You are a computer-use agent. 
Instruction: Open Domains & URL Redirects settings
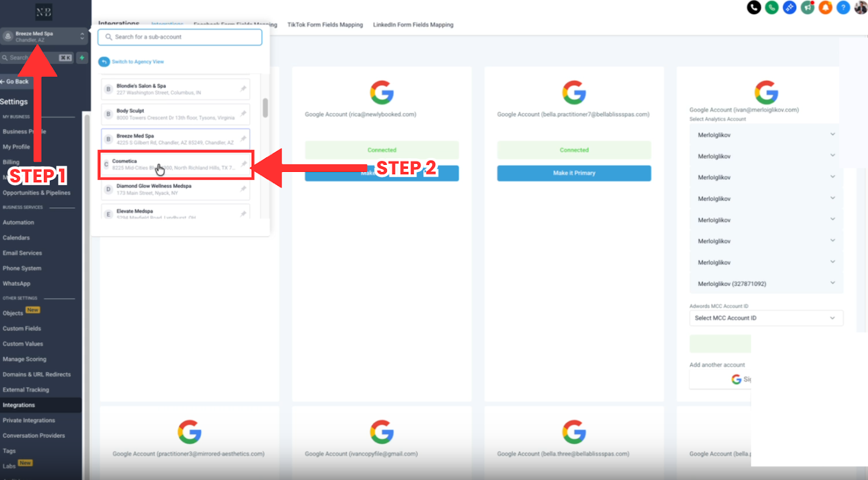click(x=37, y=375)
